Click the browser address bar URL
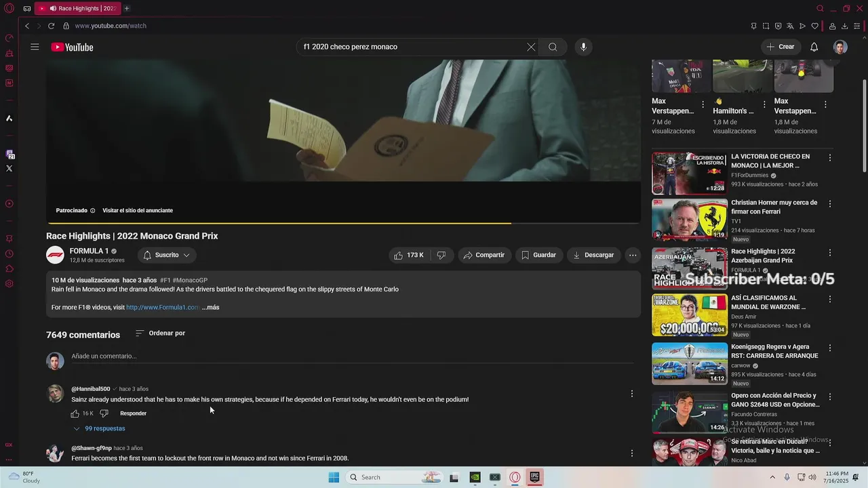The image size is (868, 488). coord(111,26)
